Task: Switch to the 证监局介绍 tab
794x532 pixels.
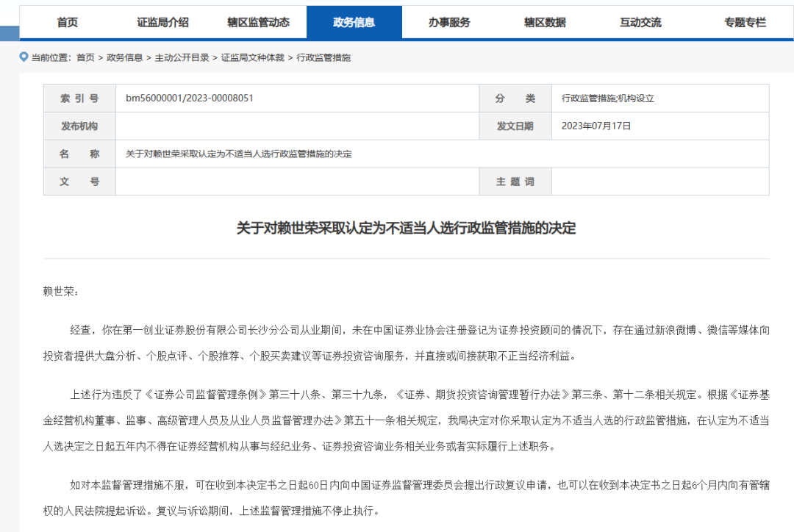Action: (162, 22)
